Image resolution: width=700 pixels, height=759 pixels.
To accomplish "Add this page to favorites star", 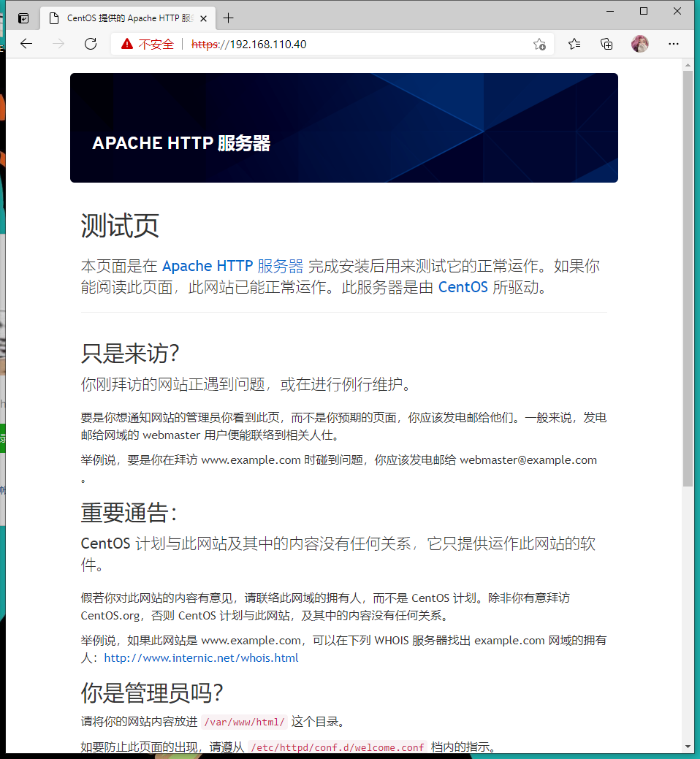I will [x=539, y=45].
